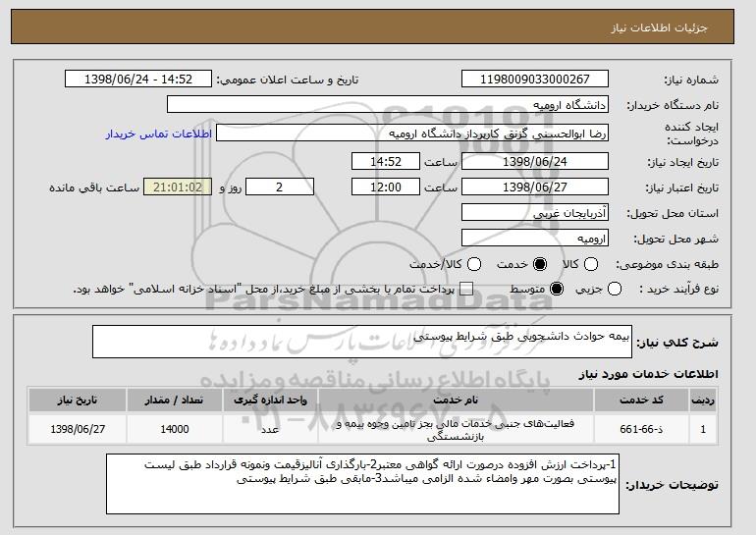Image resolution: width=756 pixels, height=535 pixels.
Task: Click service code cell ذ-66-661
Action: (x=641, y=429)
